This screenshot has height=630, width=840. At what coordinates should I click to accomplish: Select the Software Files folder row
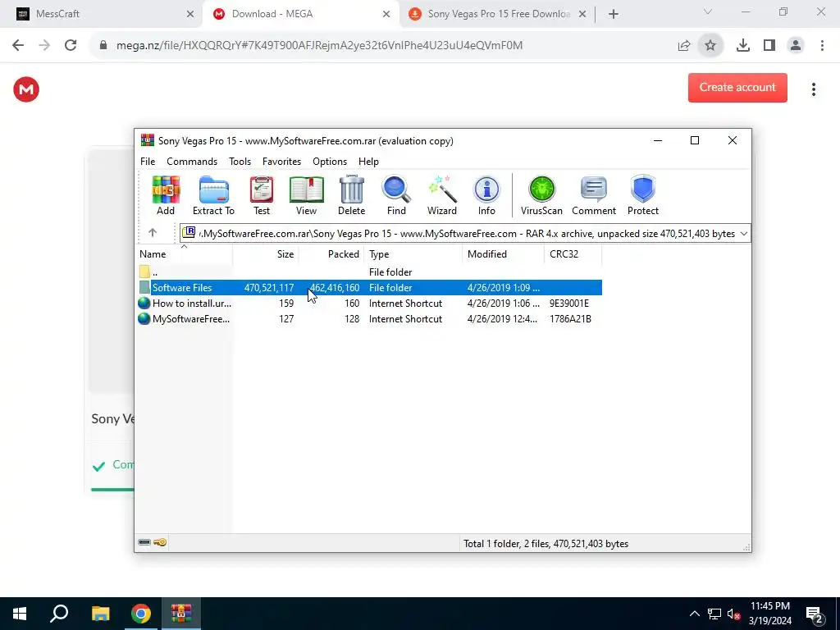pyautogui.click(x=370, y=288)
